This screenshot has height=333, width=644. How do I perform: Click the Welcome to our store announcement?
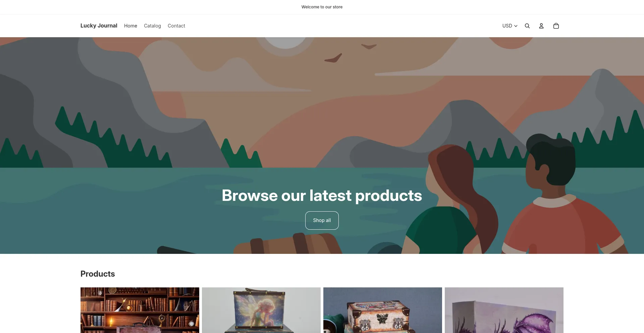[322, 7]
